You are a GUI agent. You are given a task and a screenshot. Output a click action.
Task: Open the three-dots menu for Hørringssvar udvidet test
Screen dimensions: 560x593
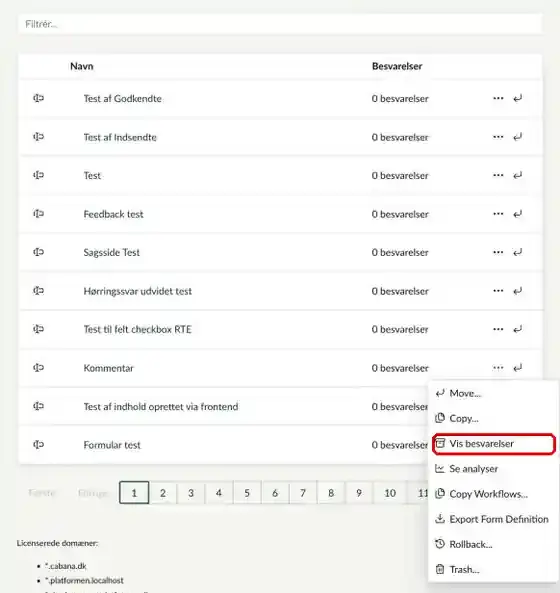498,290
